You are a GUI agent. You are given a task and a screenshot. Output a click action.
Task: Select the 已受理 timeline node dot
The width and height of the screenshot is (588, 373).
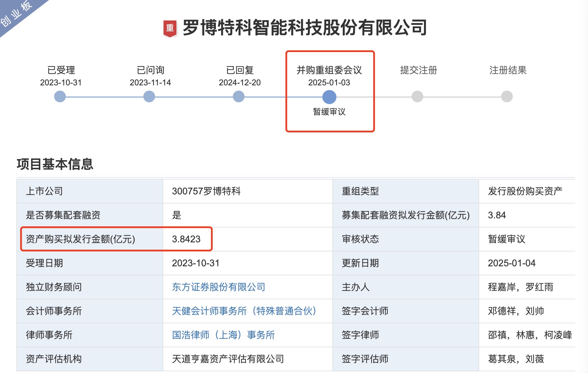60,96
